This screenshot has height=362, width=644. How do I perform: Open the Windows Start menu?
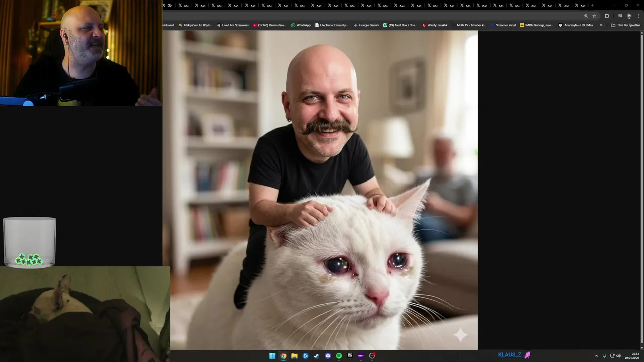[x=272, y=356]
